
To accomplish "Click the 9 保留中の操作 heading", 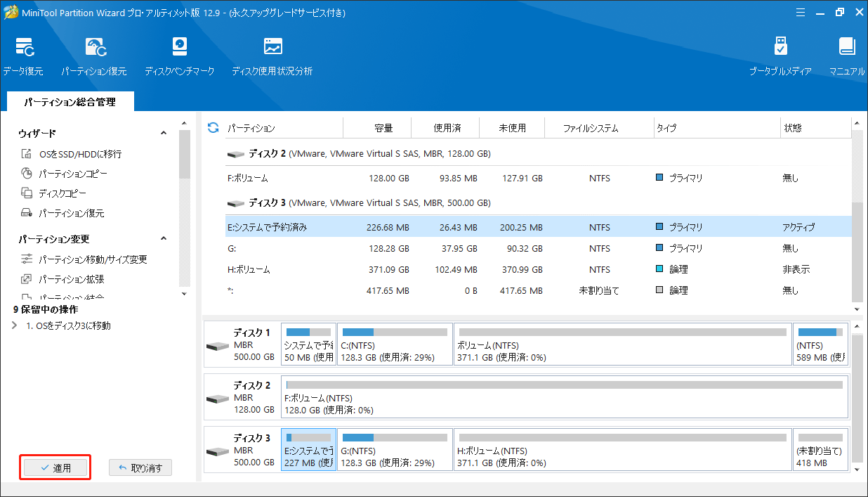I will click(46, 309).
